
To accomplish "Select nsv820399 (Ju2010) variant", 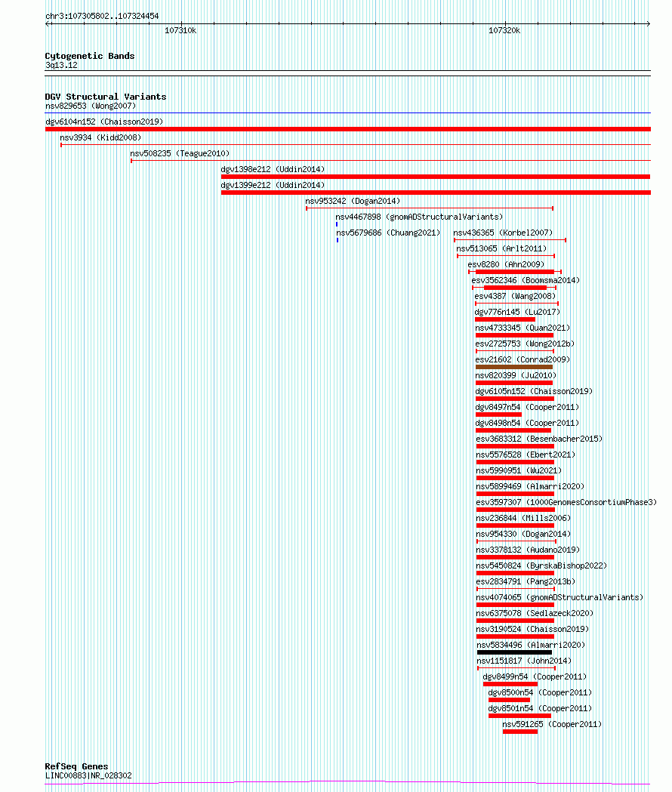I will (516, 375).
